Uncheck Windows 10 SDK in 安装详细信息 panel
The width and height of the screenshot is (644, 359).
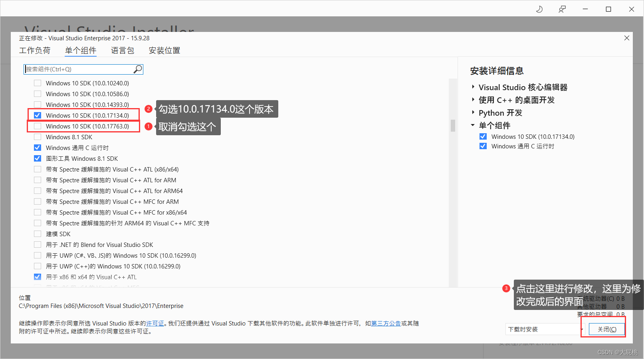[x=483, y=136]
